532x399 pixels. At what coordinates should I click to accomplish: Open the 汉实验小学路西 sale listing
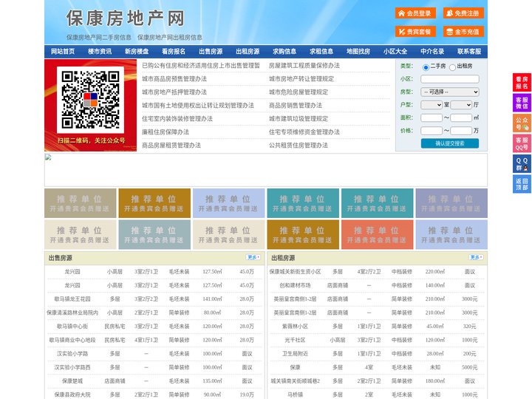(x=72, y=367)
